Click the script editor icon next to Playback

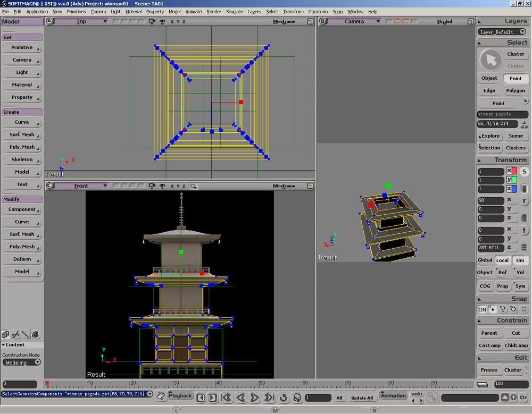(x=161, y=396)
